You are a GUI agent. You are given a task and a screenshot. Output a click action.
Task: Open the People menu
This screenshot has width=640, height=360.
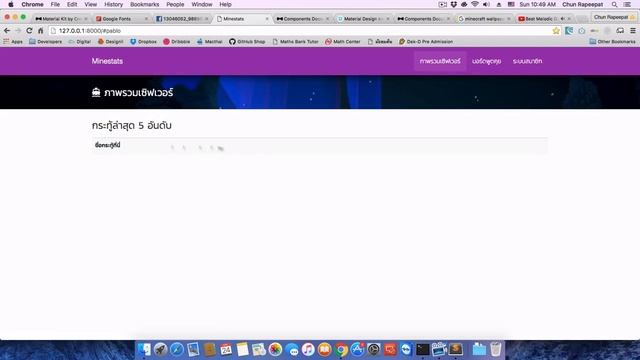[x=175, y=4]
